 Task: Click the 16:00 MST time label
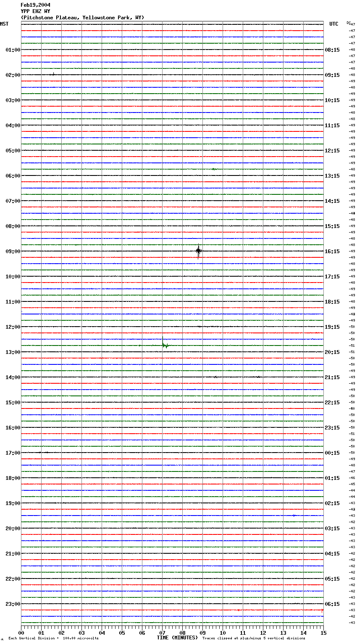click(13, 428)
